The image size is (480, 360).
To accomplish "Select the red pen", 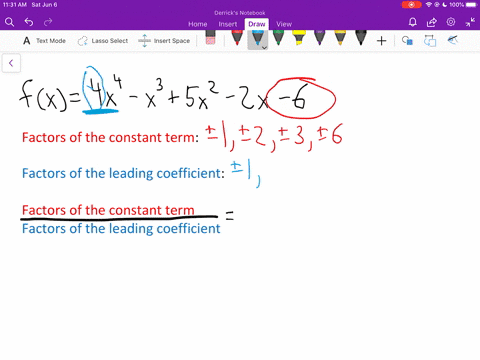I will pos(237,38).
